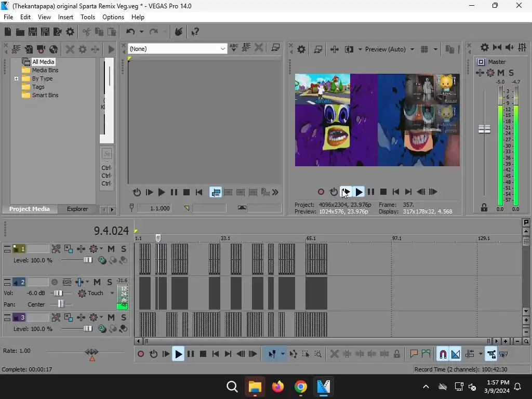This screenshot has height=399, width=532.
Task: Open the Insert menu
Action: [65, 17]
